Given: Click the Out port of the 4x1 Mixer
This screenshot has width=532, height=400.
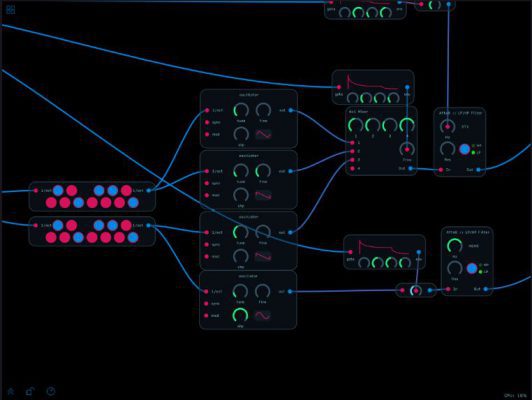Looking at the screenshot, I should pos(411,168).
